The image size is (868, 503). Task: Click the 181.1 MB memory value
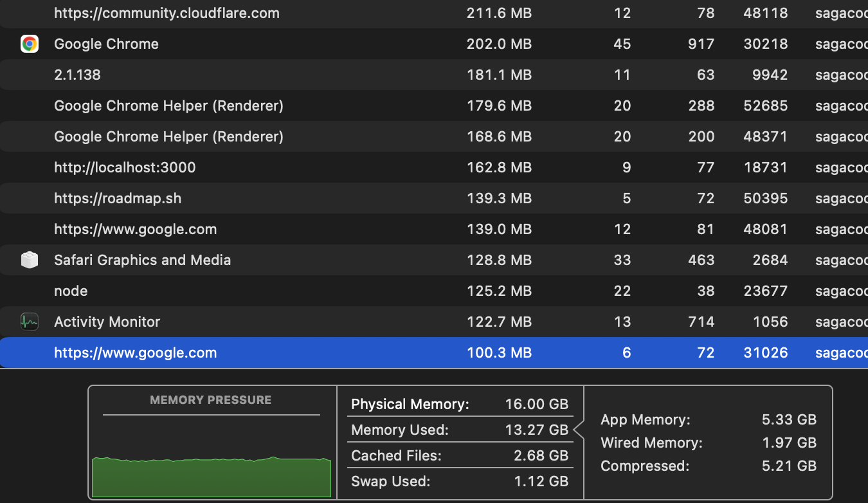[x=499, y=75]
